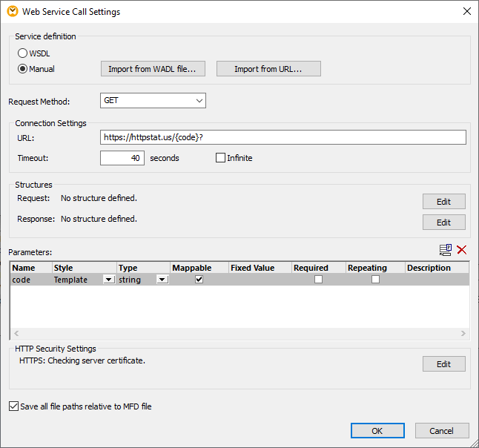This screenshot has width=479, height=448.
Task: Select the Manual radio button
Action: click(22, 69)
